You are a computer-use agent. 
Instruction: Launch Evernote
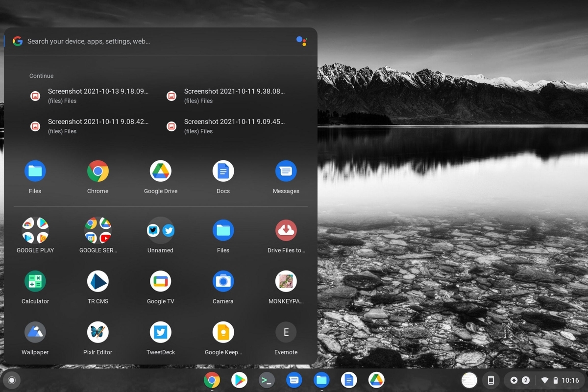click(x=286, y=332)
